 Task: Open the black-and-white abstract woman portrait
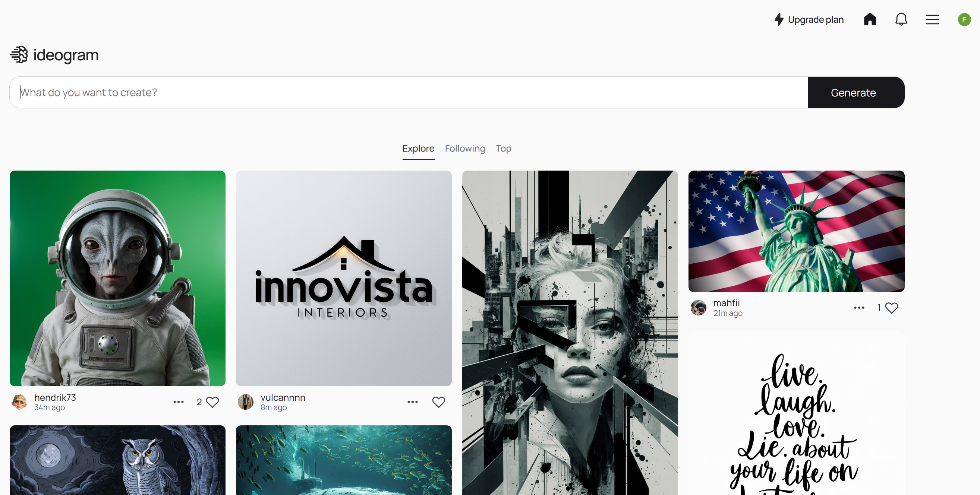(570, 333)
